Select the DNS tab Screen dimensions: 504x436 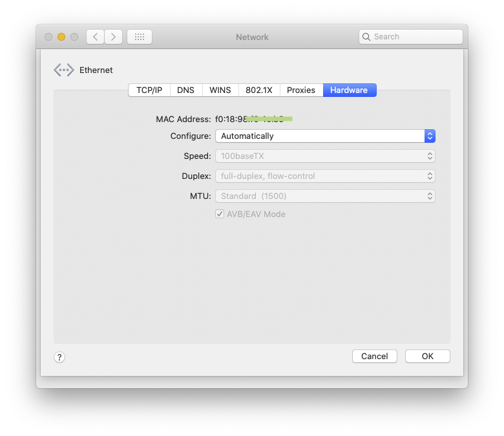point(185,90)
